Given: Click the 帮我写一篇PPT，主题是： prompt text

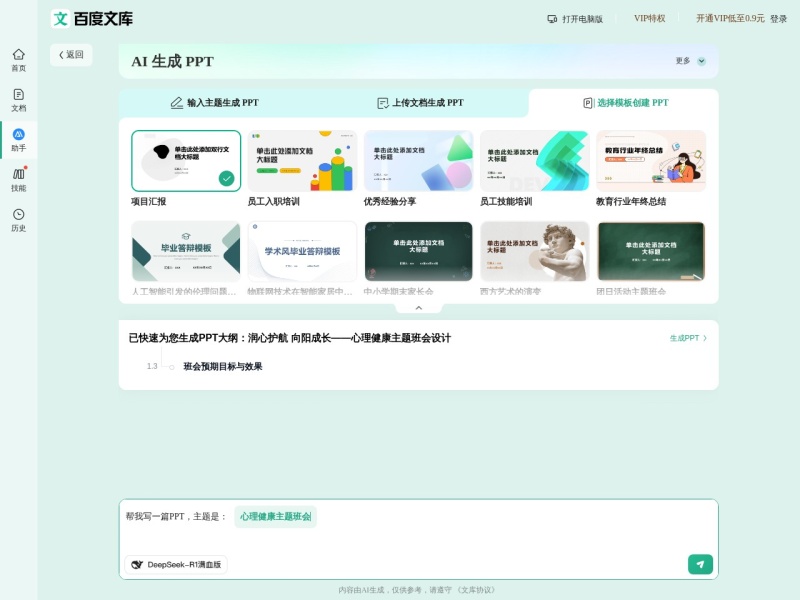Looking at the screenshot, I should coord(176,516).
